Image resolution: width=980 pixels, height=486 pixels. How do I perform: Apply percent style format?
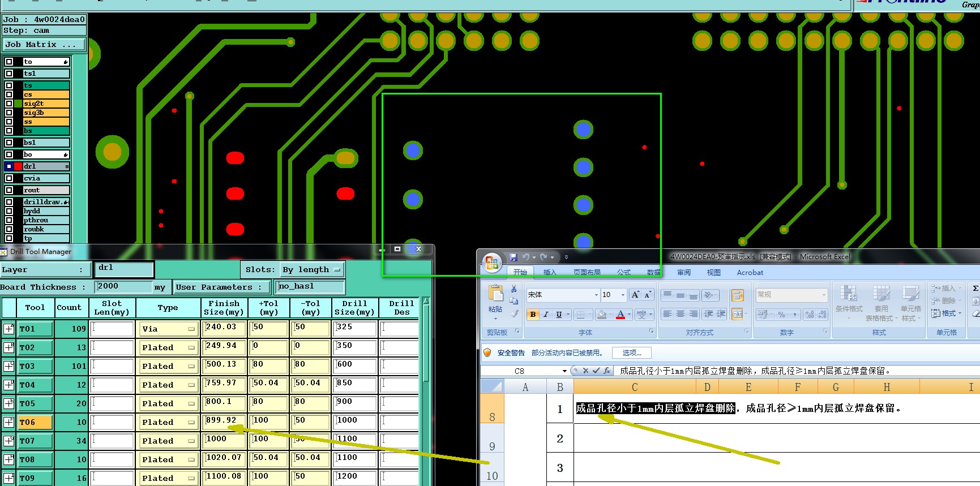[x=781, y=315]
